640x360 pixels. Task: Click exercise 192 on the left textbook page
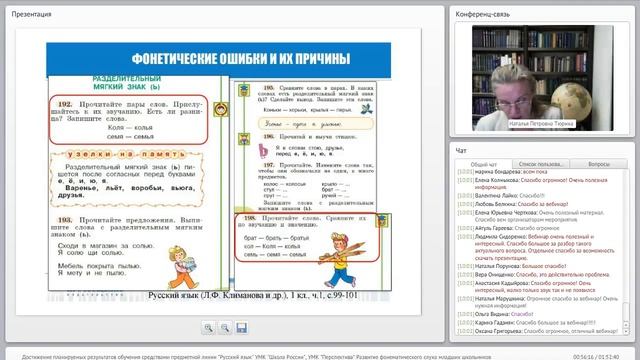pyautogui.click(x=129, y=120)
